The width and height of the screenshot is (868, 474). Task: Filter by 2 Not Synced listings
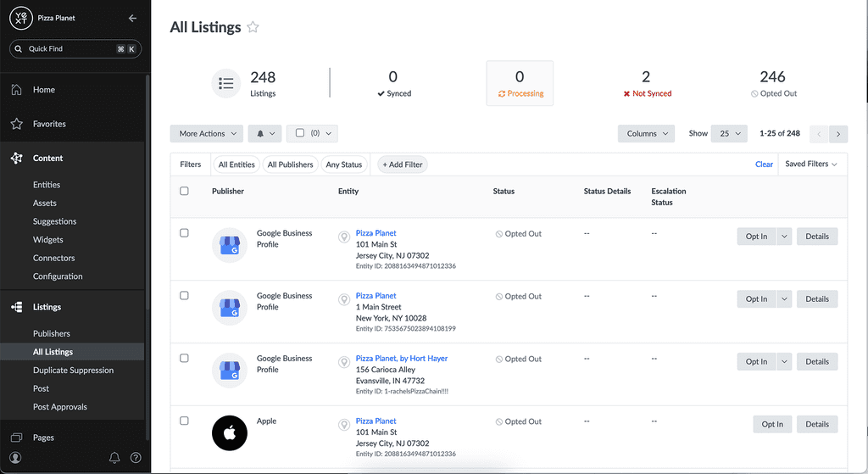point(647,84)
